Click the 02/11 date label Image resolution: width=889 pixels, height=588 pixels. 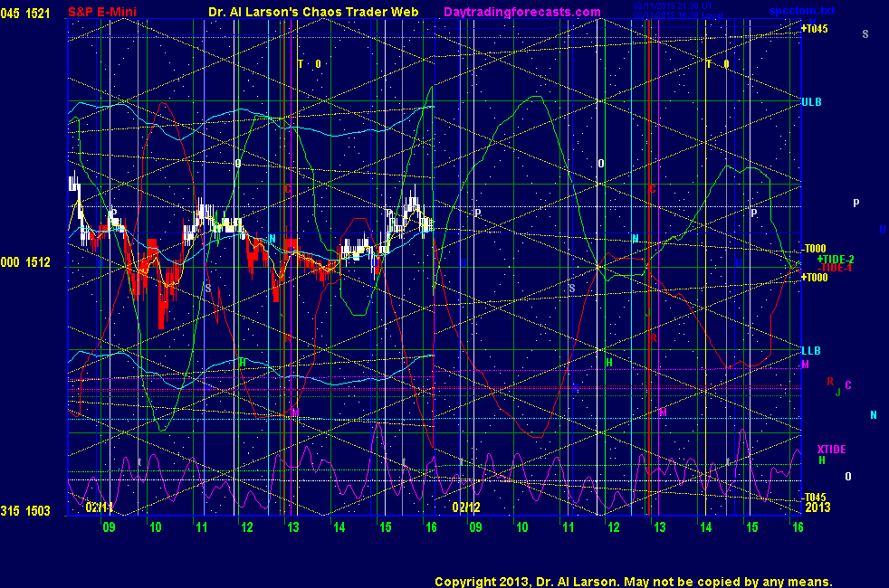pos(100,507)
